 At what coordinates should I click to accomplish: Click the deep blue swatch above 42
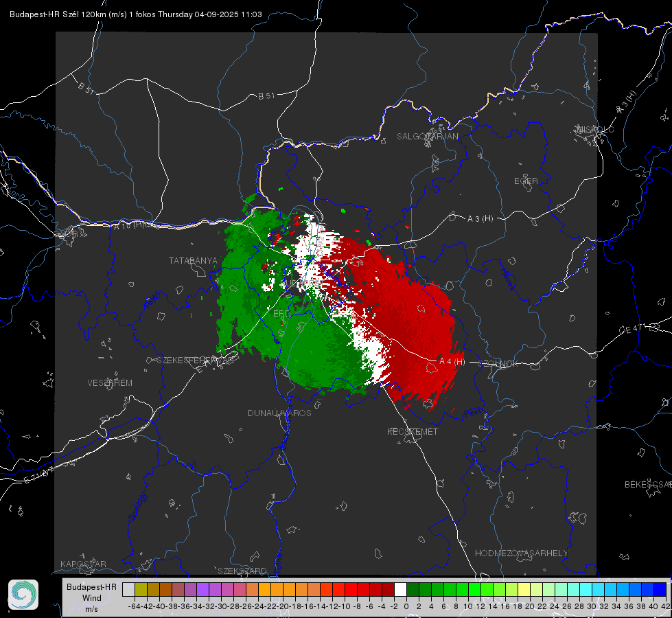(660, 589)
